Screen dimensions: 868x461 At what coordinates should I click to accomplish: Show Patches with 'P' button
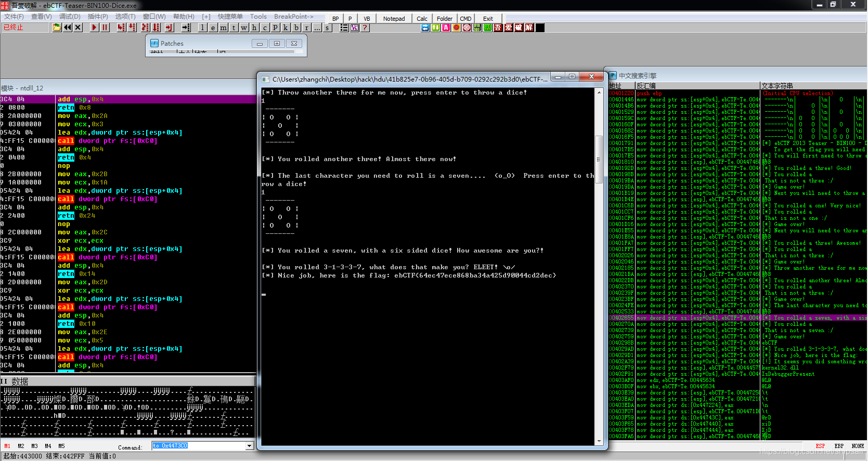click(275, 28)
